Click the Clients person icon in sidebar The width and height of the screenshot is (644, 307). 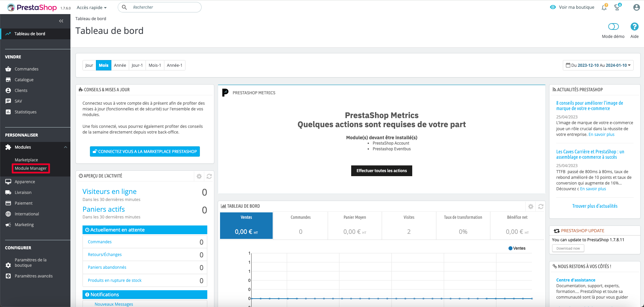click(8, 90)
